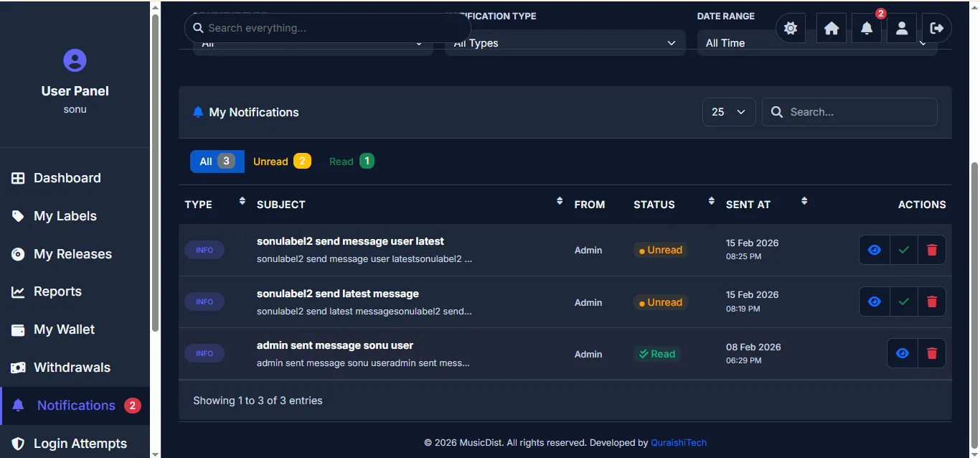Expand the Notification Type dropdown
This screenshot has width=980, height=458.
pyautogui.click(x=565, y=43)
